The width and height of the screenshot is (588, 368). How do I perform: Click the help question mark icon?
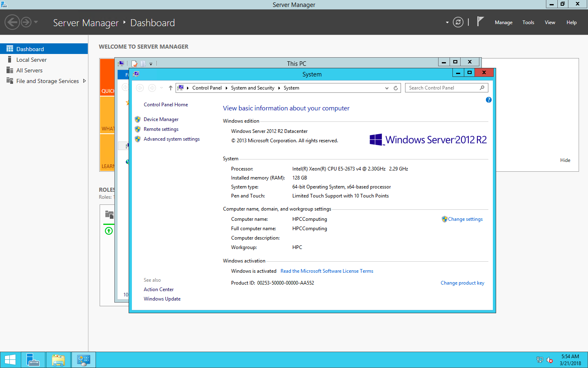pos(488,100)
